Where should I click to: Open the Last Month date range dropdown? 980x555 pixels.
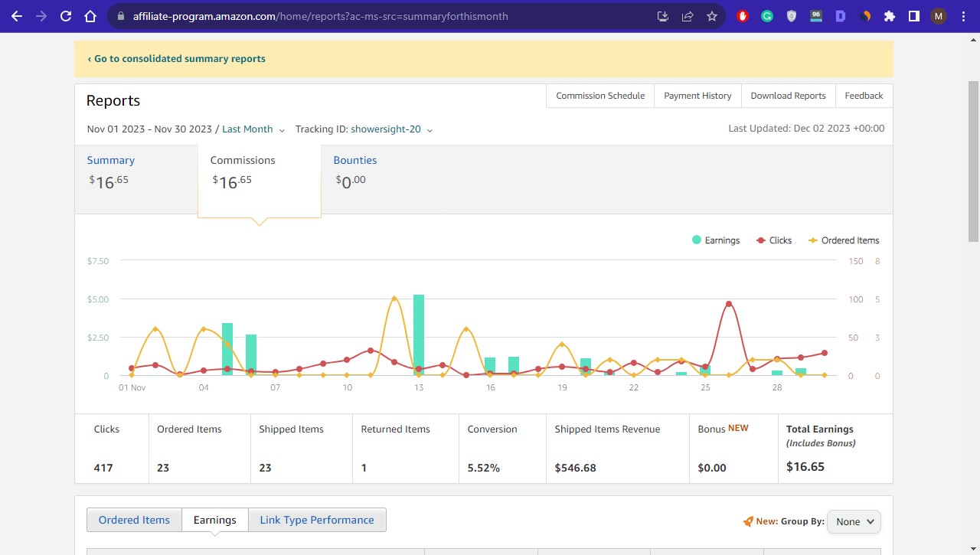tap(253, 129)
